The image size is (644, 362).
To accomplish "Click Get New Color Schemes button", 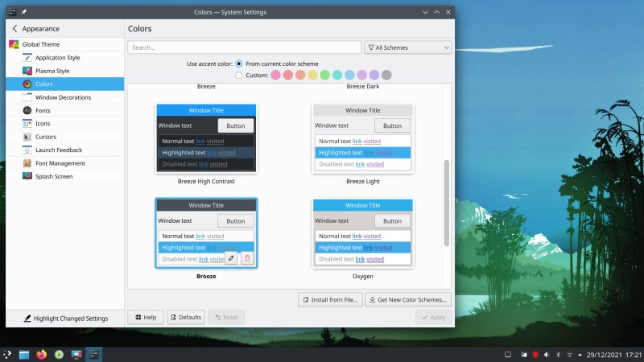I will coord(407,300).
